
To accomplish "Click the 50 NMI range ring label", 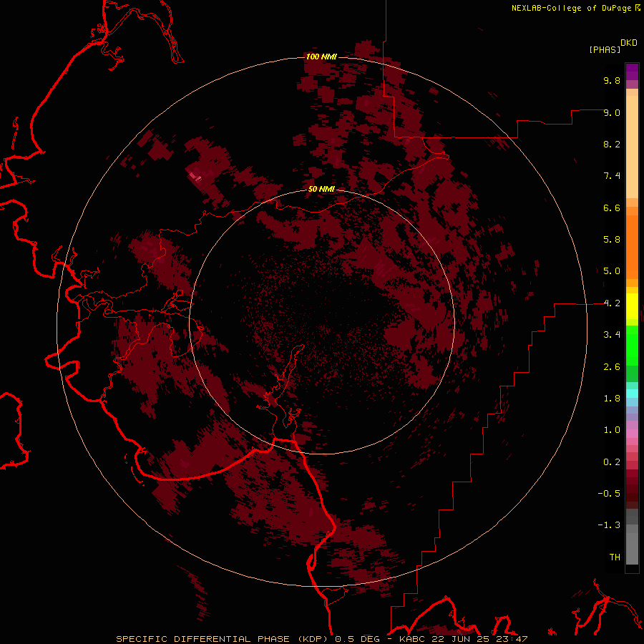I will [x=321, y=189].
